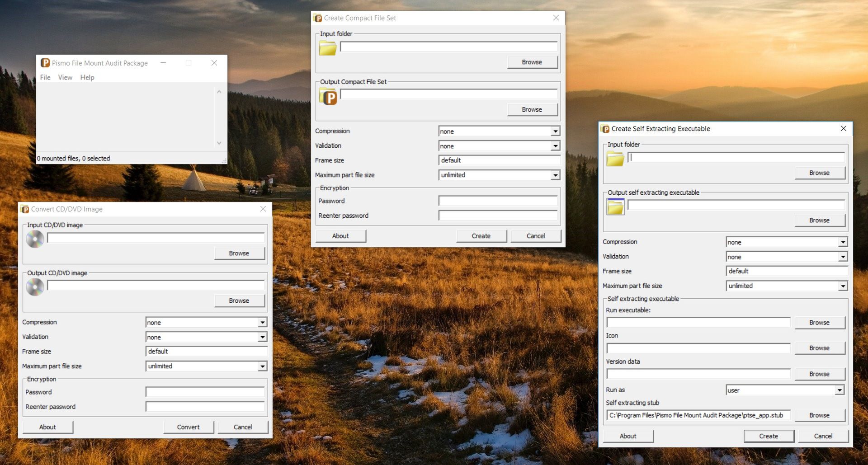Click the Pismo icon in File Mount Audit Package window
This screenshot has width=868, height=465.
pos(45,63)
